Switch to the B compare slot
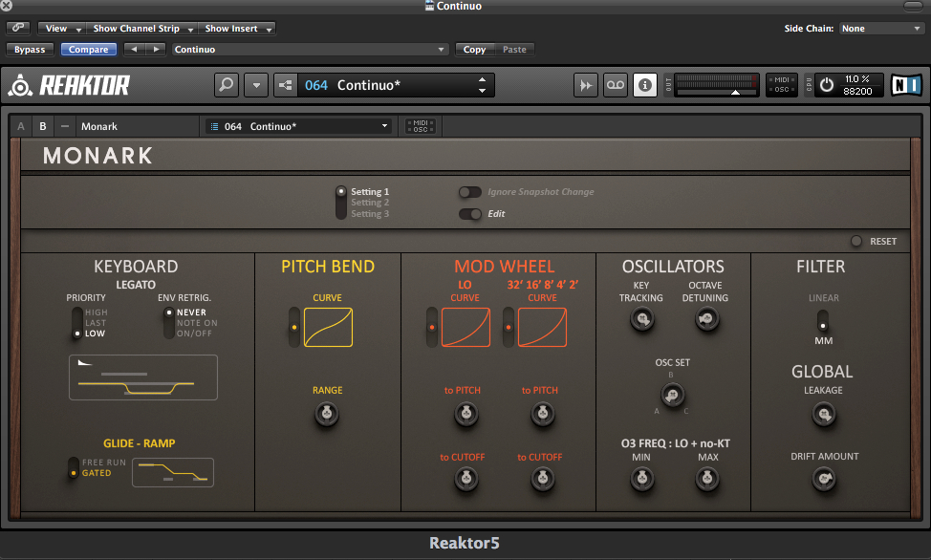Screen dimensions: 931x560 42,125
